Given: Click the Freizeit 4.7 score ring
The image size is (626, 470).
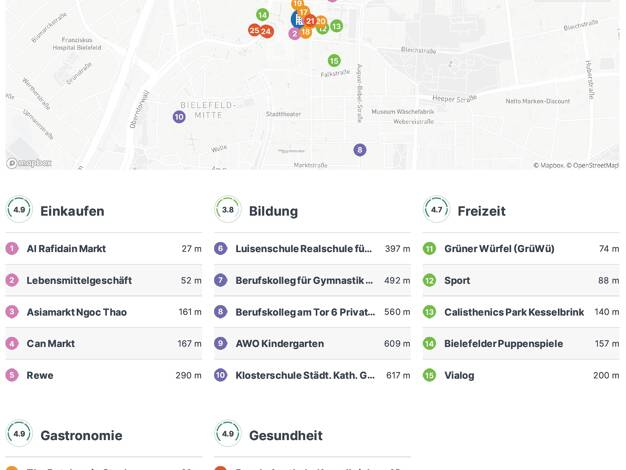Looking at the screenshot, I should point(436,210).
